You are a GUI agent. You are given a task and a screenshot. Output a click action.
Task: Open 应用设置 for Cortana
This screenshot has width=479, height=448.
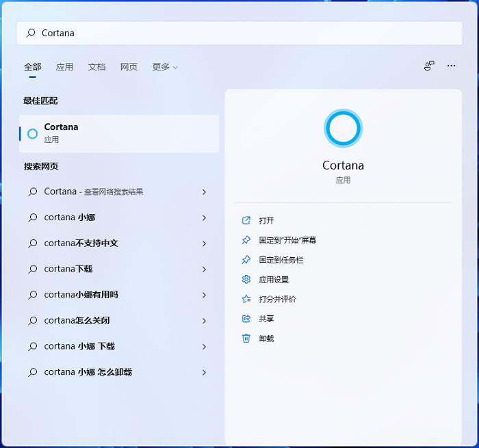[x=274, y=280]
